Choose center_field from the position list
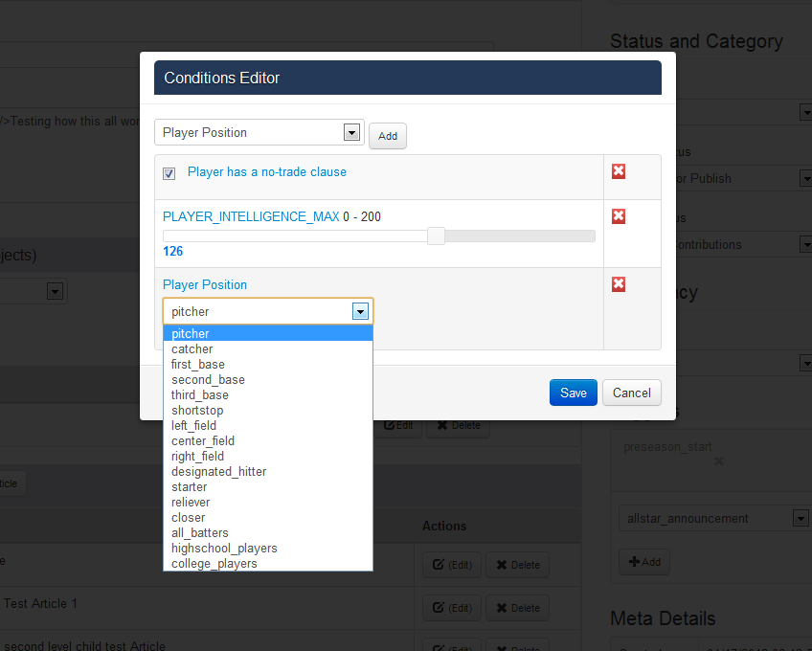Image resolution: width=812 pixels, height=651 pixels. (203, 441)
